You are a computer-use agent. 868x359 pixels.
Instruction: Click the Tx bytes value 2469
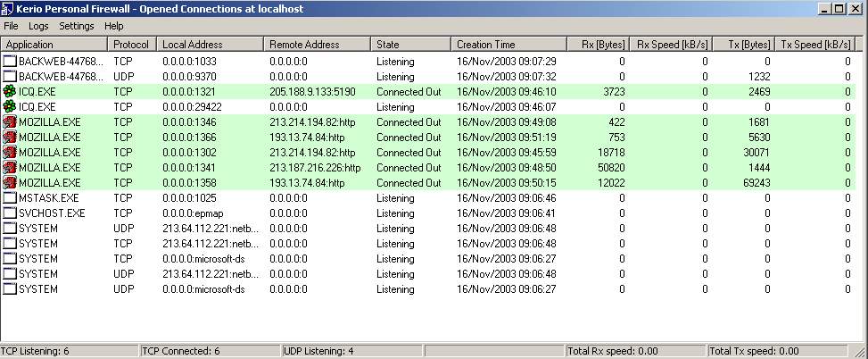click(759, 92)
